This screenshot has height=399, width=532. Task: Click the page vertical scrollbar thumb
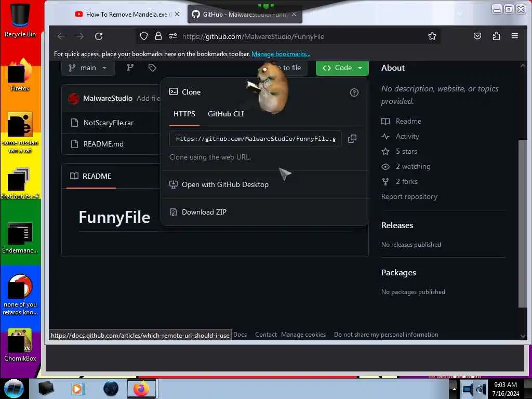pyautogui.click(x=523, y=223)
